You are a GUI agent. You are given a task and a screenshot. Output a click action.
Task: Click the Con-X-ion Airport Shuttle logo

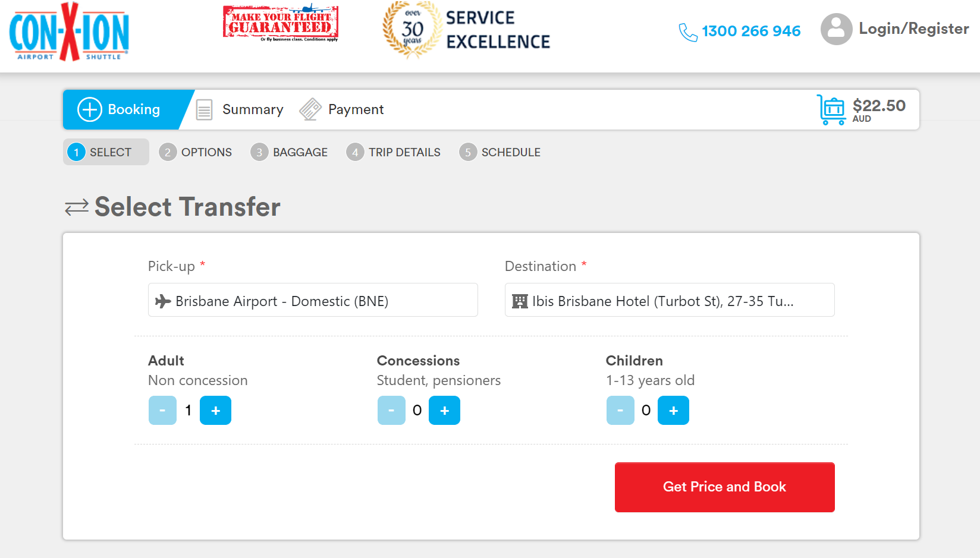pos(69,31)
